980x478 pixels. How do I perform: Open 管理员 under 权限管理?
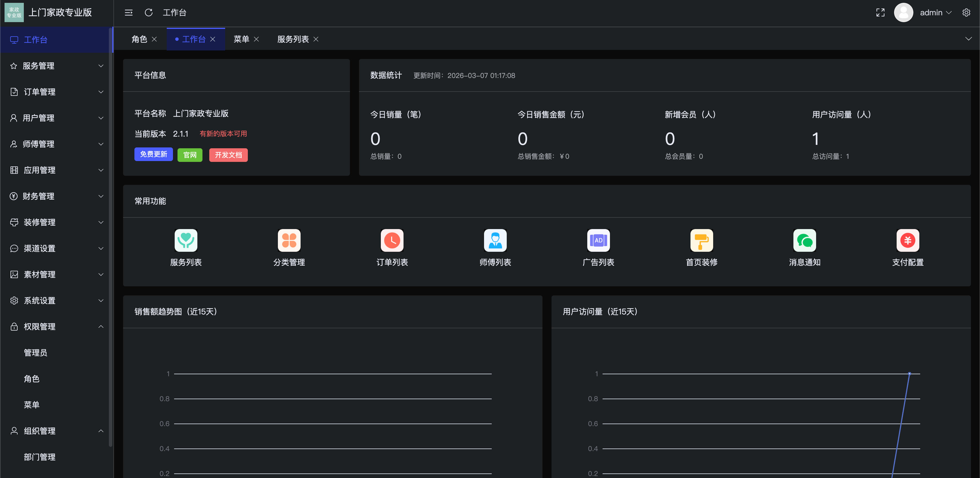click(56, 352)
